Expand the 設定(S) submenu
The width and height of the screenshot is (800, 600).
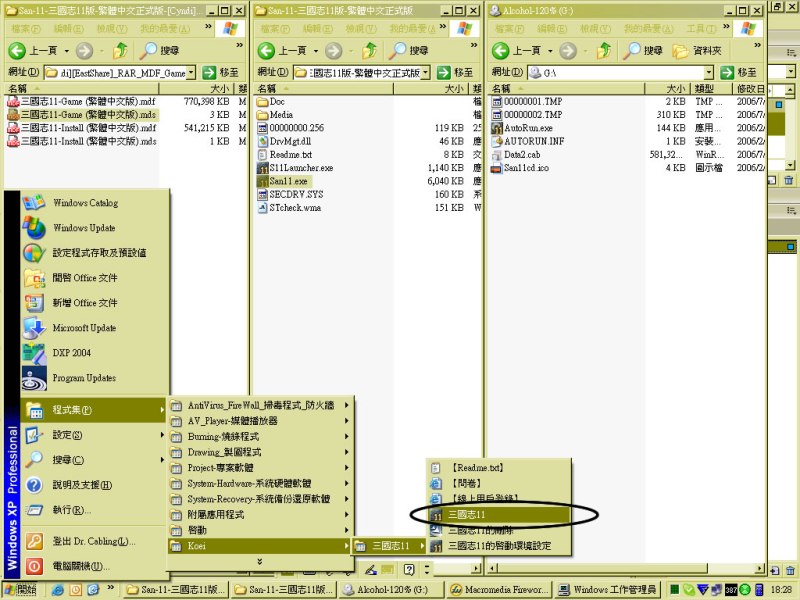coord(94,435)
